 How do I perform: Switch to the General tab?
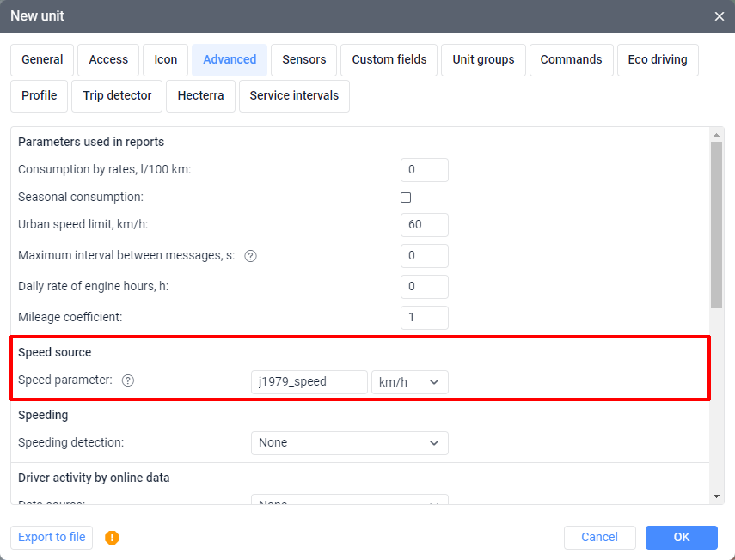pyautogui.click(x=42, y=60)
